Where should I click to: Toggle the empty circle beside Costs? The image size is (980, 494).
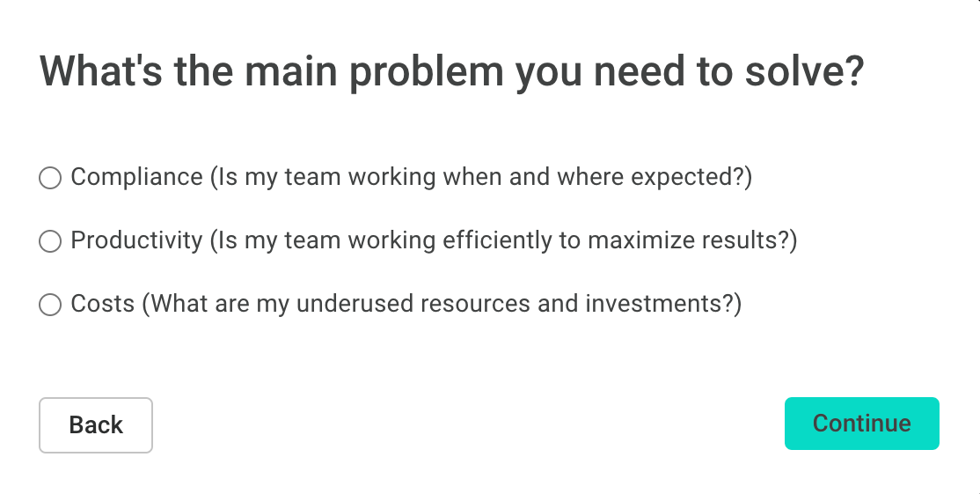click(x=50, y=305)
